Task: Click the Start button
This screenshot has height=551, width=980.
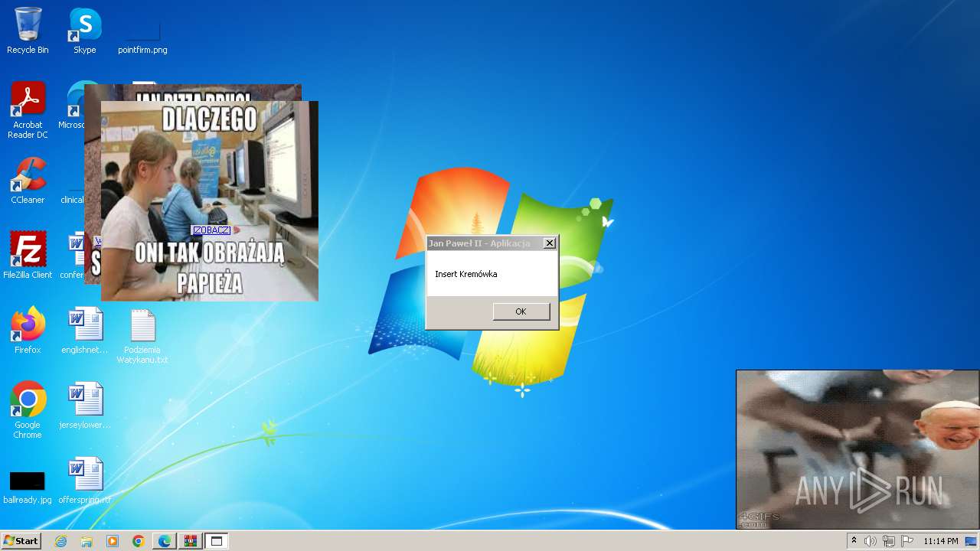Action: pos(21,541)
